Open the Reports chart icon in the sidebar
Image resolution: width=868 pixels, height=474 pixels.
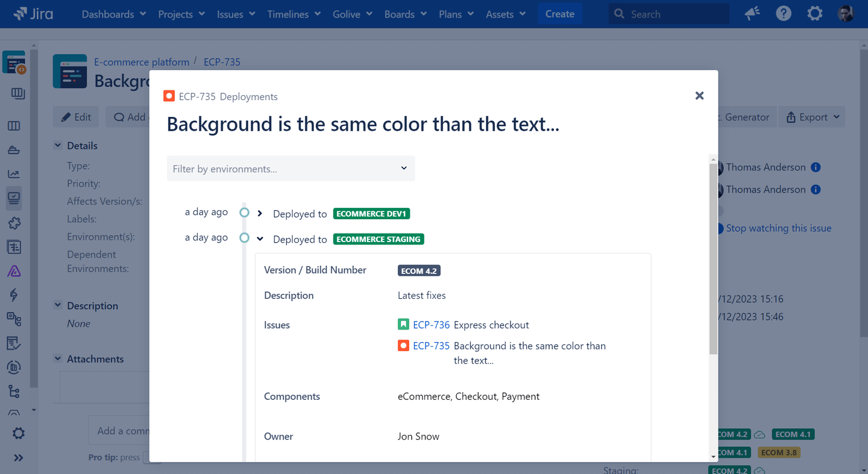pos(14,174)
